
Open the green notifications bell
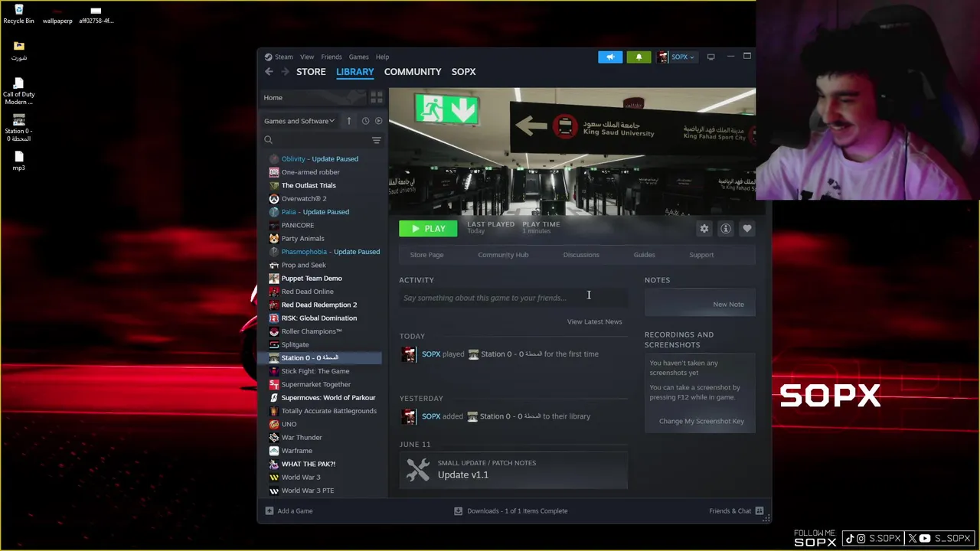[x=639, y=57]
